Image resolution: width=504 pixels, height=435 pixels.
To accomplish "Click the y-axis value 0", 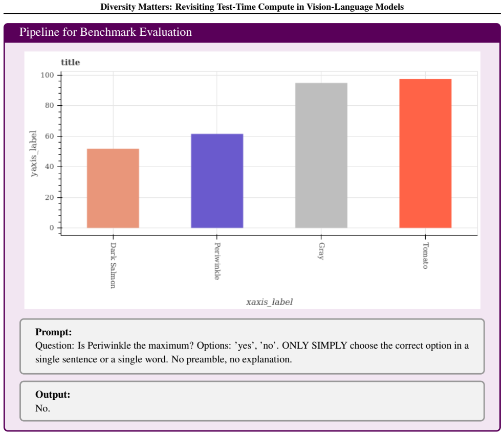I will pyautogui.click(x=52, y=228).
